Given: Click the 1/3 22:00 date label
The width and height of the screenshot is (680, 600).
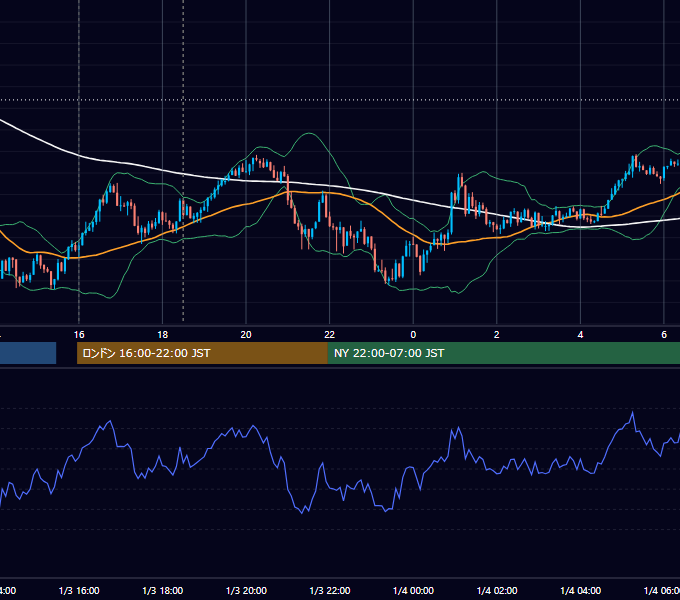Looking at the screenshot, I should click(x=330, y=590).
